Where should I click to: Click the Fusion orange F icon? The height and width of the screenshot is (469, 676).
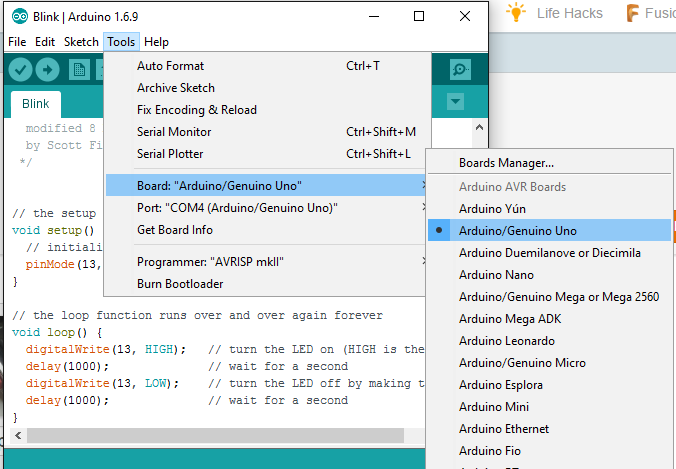632,13
